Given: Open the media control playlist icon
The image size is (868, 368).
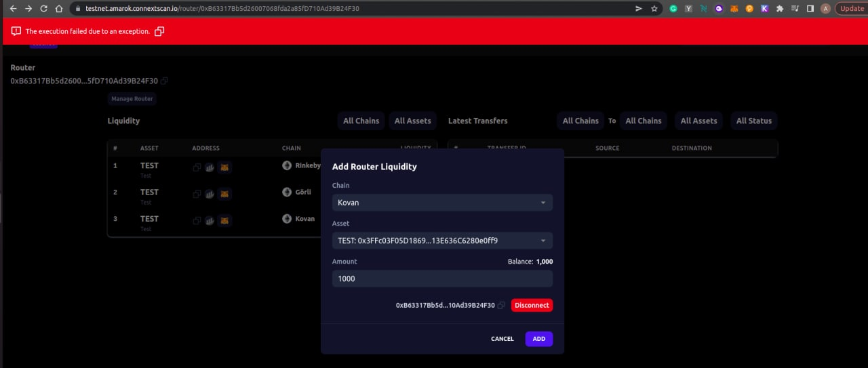Looking at the screenshot, I should pos(795,9).
